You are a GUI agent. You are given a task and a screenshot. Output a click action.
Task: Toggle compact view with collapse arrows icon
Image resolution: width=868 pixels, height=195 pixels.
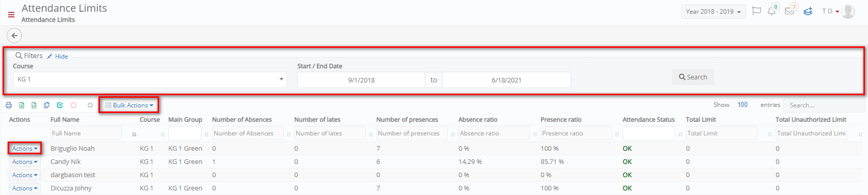90,105
